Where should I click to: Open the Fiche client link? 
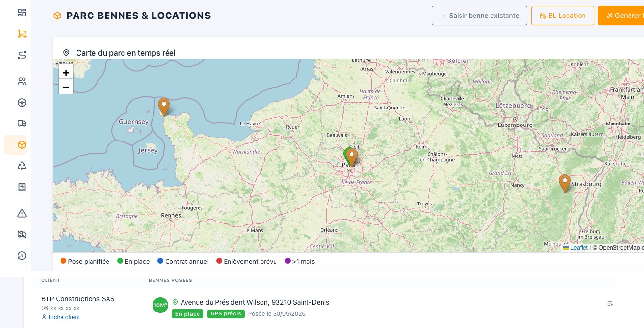[61, 317]
